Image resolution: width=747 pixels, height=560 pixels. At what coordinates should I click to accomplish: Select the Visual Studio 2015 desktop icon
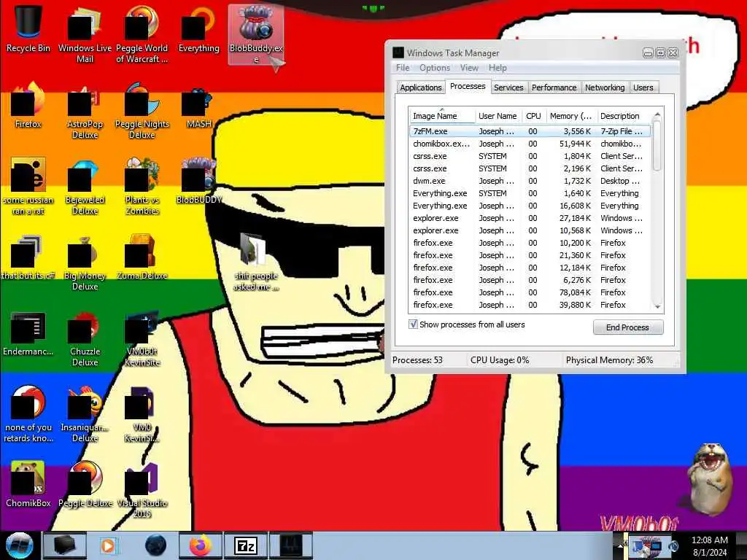click(142, 489)
